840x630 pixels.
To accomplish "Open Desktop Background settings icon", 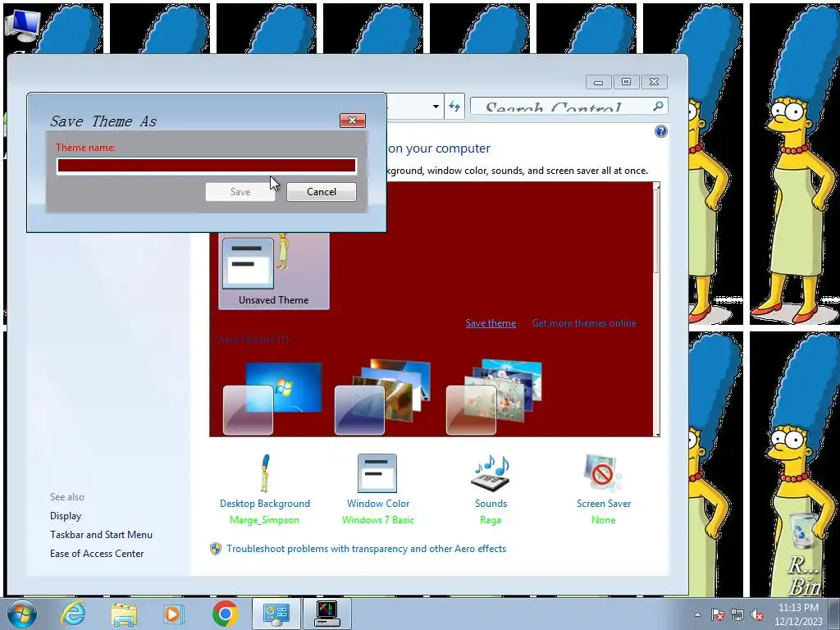I will coord(265,473).
